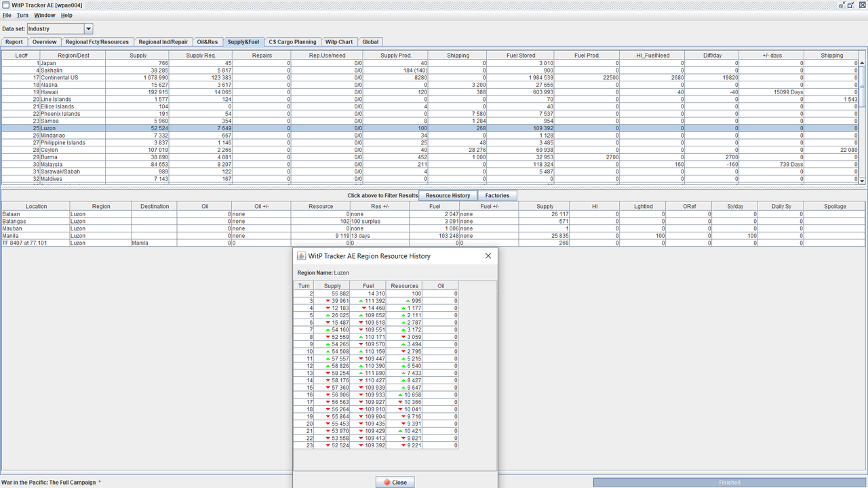
Task: Select the Bataan location row
Action: coord(433,214)
